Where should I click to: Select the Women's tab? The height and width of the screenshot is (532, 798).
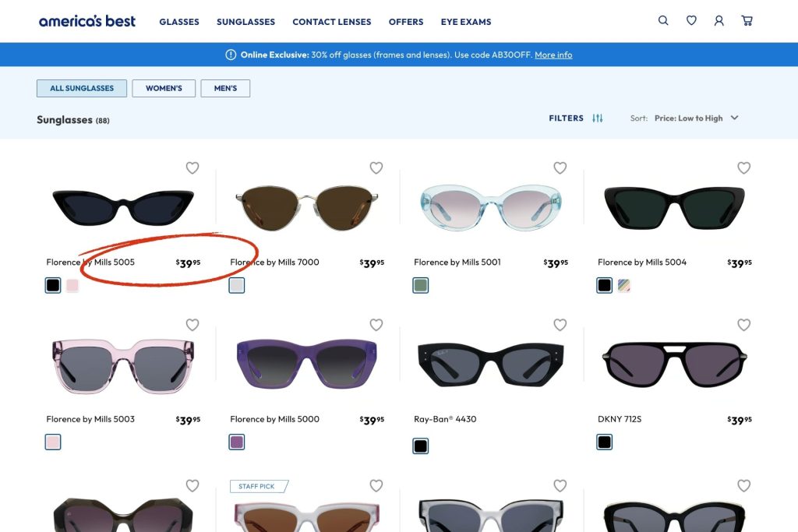point(164,88)
